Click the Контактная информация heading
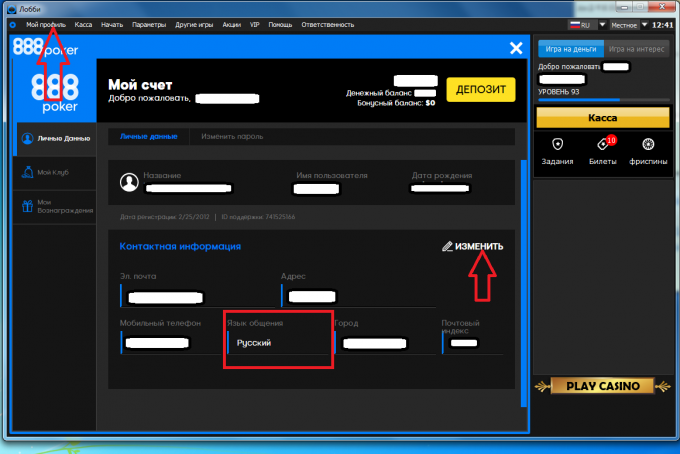The image size is (680, 454). point(180,246)
